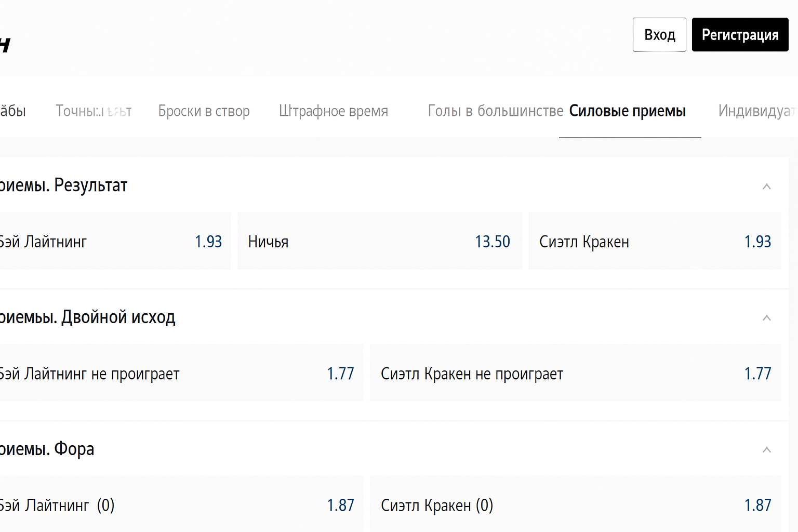Collapse the Двойной исход section chevron
This screenshot has width=798, height=532.
coord(766,318)
